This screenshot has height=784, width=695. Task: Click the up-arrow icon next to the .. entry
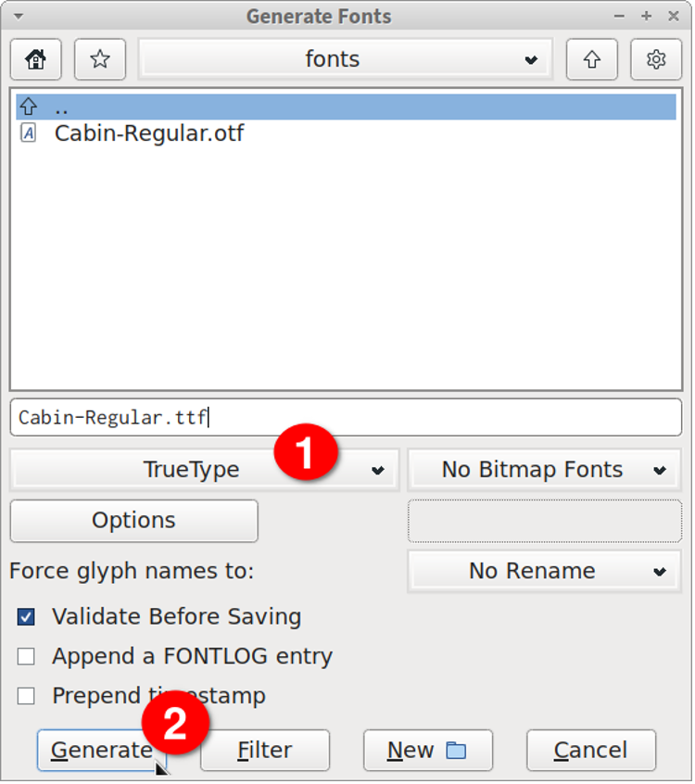[28, 106]
